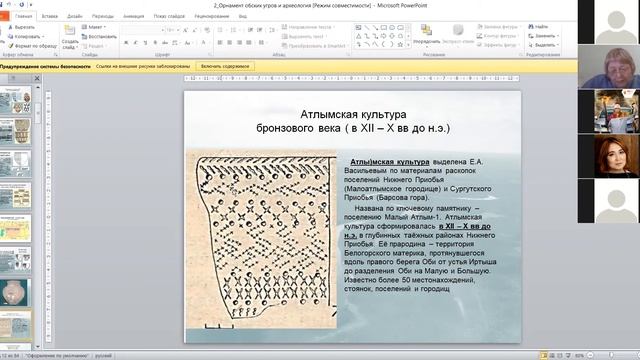The image size is (640, 360).
Task: Select the Text Box shape in shapes gallery
Action: pos(358,28)
